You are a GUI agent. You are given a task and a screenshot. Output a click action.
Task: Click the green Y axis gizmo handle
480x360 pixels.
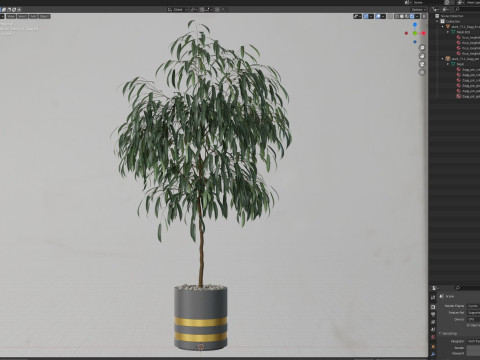coord(415,33)
